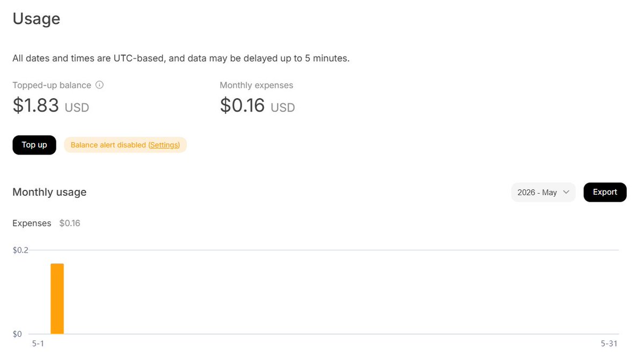Screen dimensions: 644x362
Task: Click the $0 y-axis label
Action: pos(17,334)
